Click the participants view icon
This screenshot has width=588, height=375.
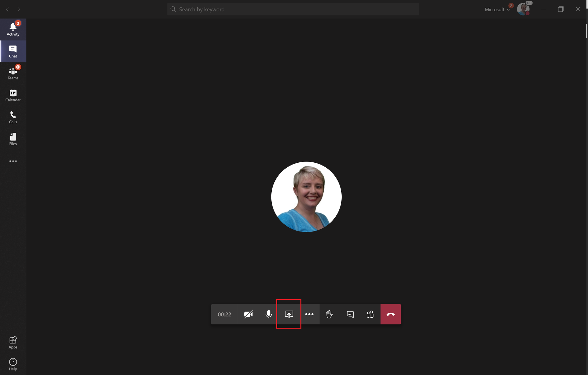pyautogui.click(x=370, y=314)
